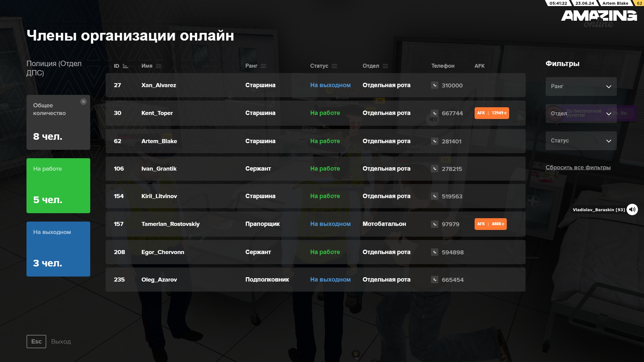Click the phone number 97979 of Tamerlan_Rostovskiy
This screenshot has height=362, width=644.
click(450, 224)
